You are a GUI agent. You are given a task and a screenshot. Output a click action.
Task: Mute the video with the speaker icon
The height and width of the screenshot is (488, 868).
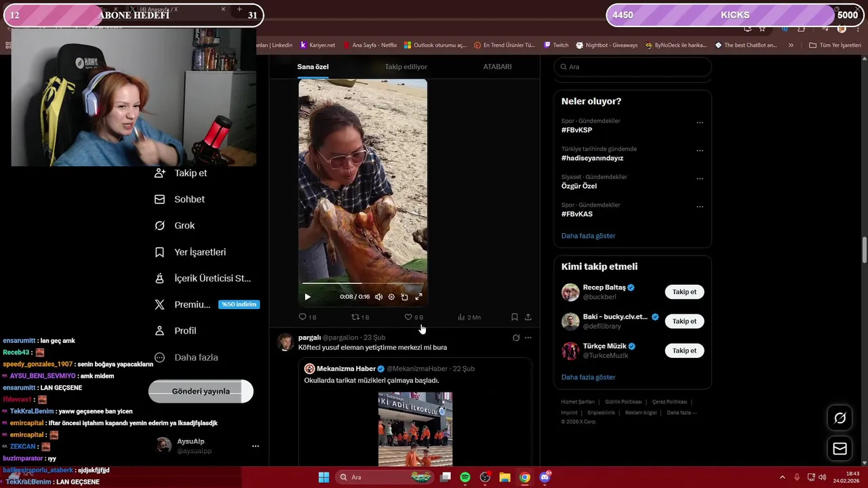click(378, 297)
